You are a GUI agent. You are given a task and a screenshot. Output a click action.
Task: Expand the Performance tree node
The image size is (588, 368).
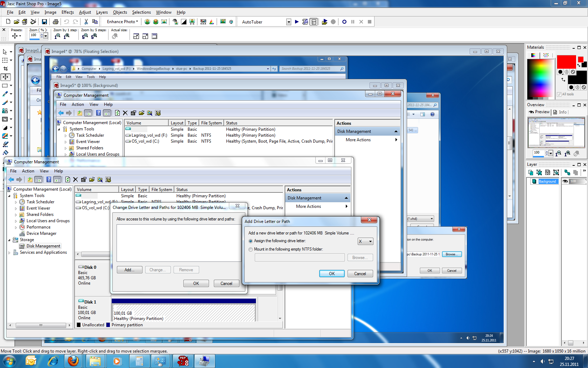tap(16, 227)
